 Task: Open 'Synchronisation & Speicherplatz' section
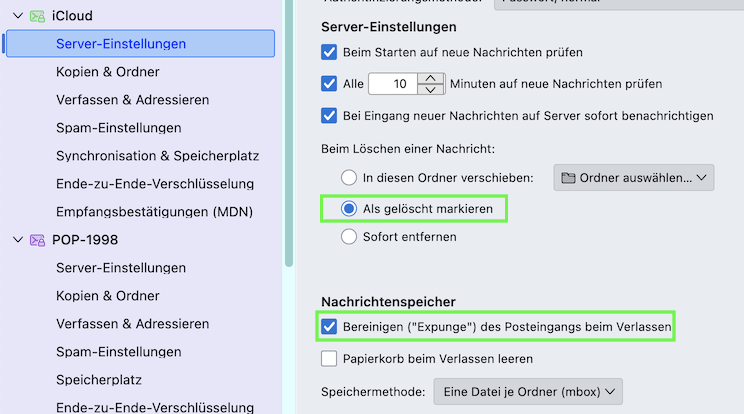point(157,156)
